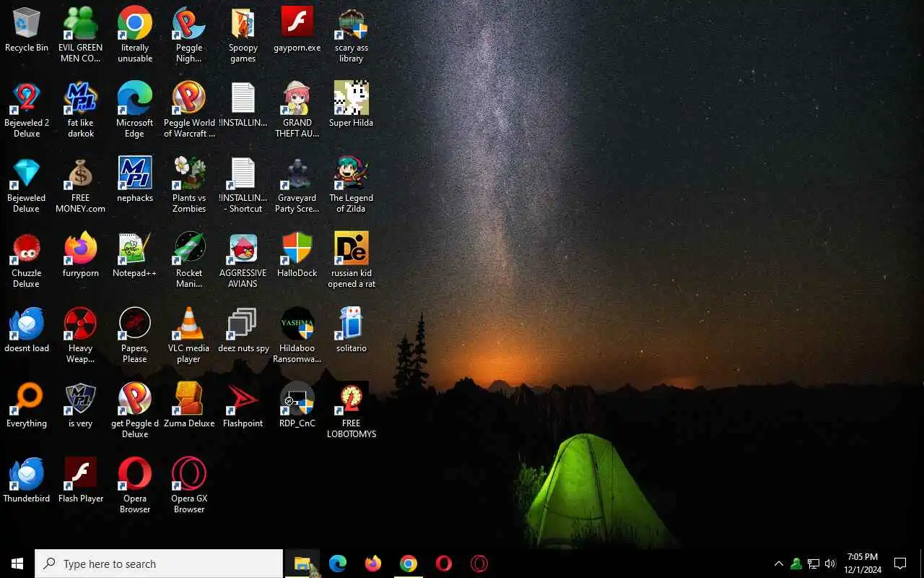Select the 'scary ass library' shortcut
The height and width of the screenshot is (578, 924).
click(x=352, y=35)
